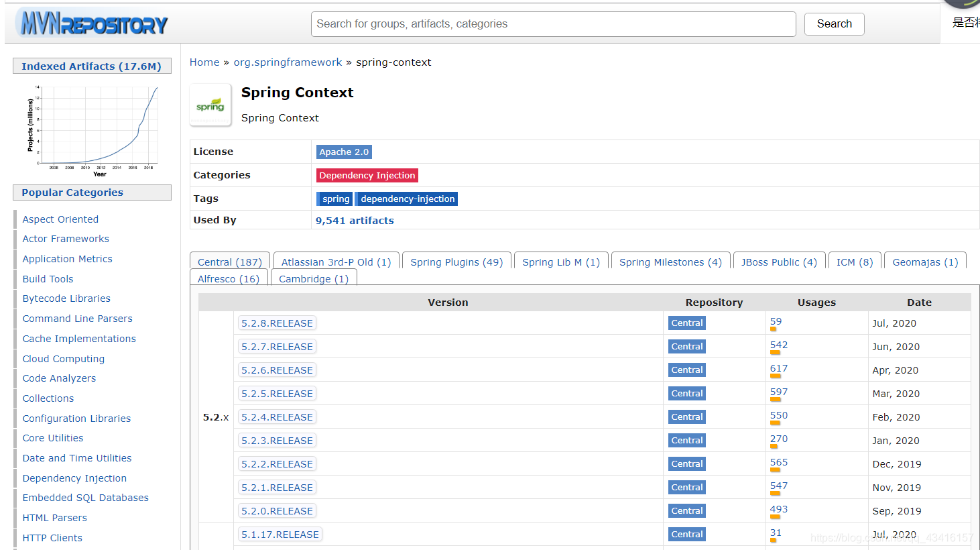Open Cache Implementations category
The image size is (980, 550).
pyautogui.click(x=79, y=339)
